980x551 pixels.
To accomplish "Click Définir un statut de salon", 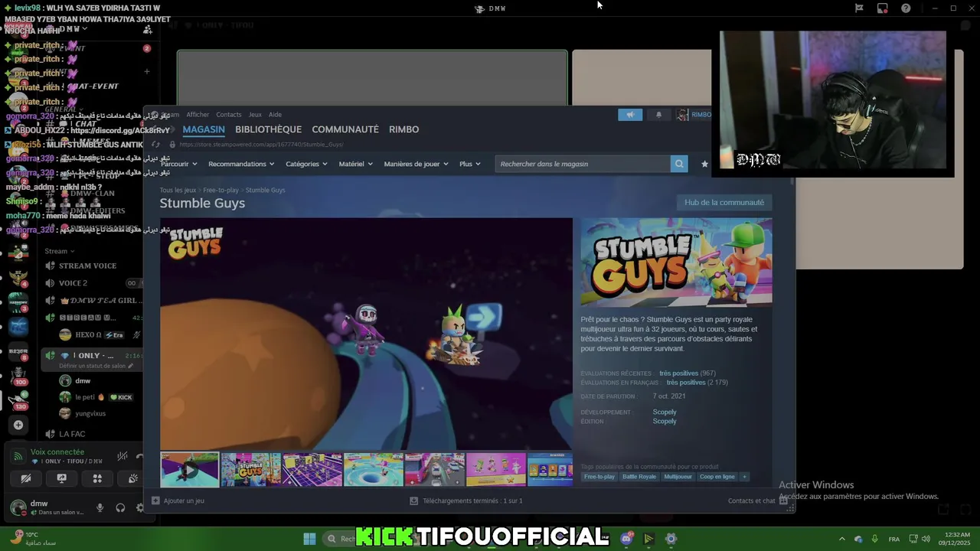I will pos(96,366).
